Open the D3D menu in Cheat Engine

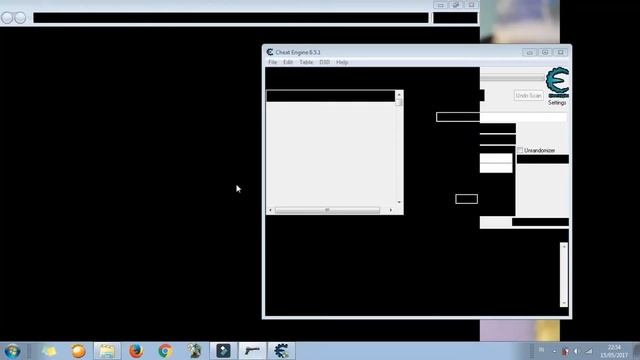[x=324, y=62]
